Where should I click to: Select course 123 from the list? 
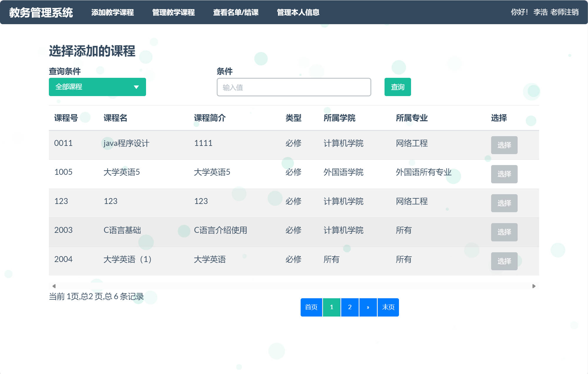click(x=504, y=203)
